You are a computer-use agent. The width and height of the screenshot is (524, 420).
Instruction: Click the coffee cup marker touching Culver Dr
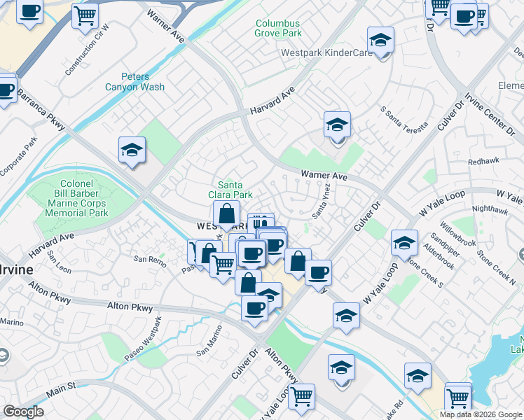click(319, 275)
